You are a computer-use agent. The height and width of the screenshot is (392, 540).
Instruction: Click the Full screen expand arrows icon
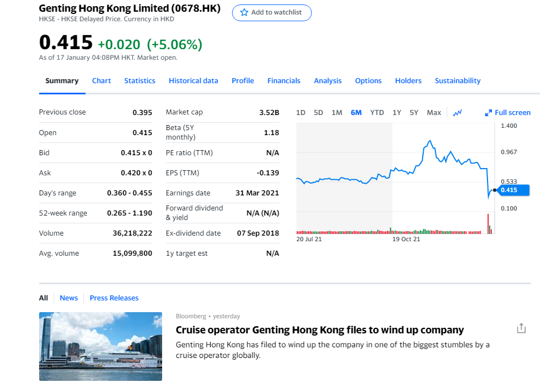[x=489, y=113]
